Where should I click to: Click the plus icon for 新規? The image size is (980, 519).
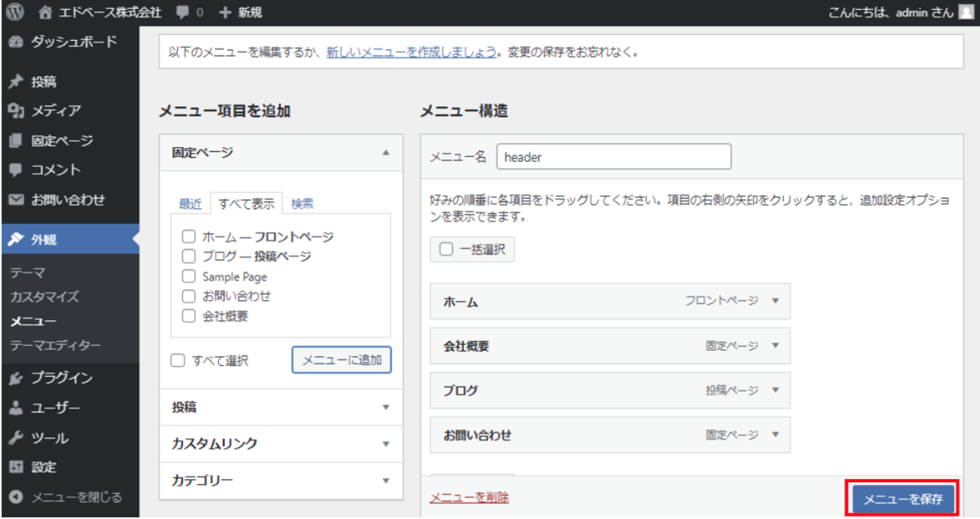click(225, 13)
